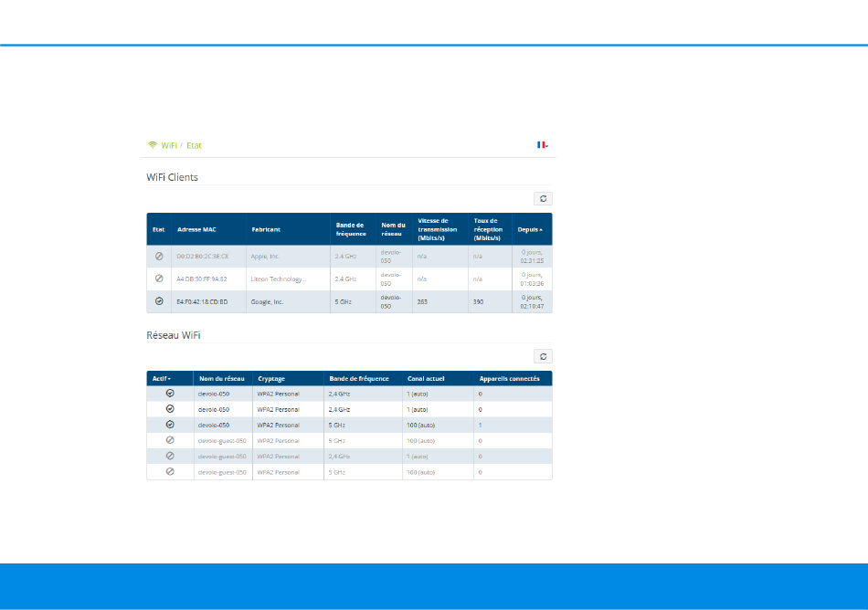Click the Etat breadcrumb link
The width and height of the screenshot is (868, 610).
click(x=194, y=145)
